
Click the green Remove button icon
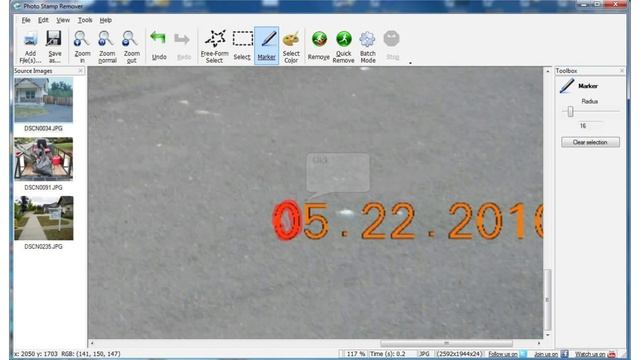pos(319,40)
